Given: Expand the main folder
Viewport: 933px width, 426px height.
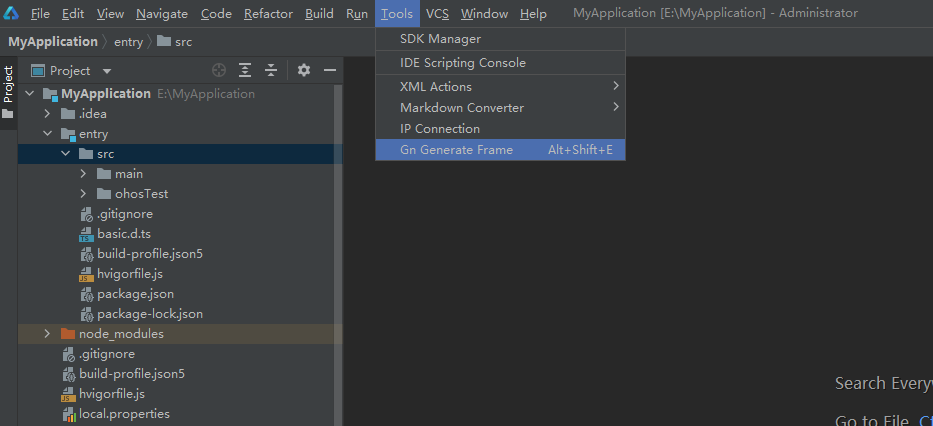Looking at the screenshot, I should click(x=84, y=174).
